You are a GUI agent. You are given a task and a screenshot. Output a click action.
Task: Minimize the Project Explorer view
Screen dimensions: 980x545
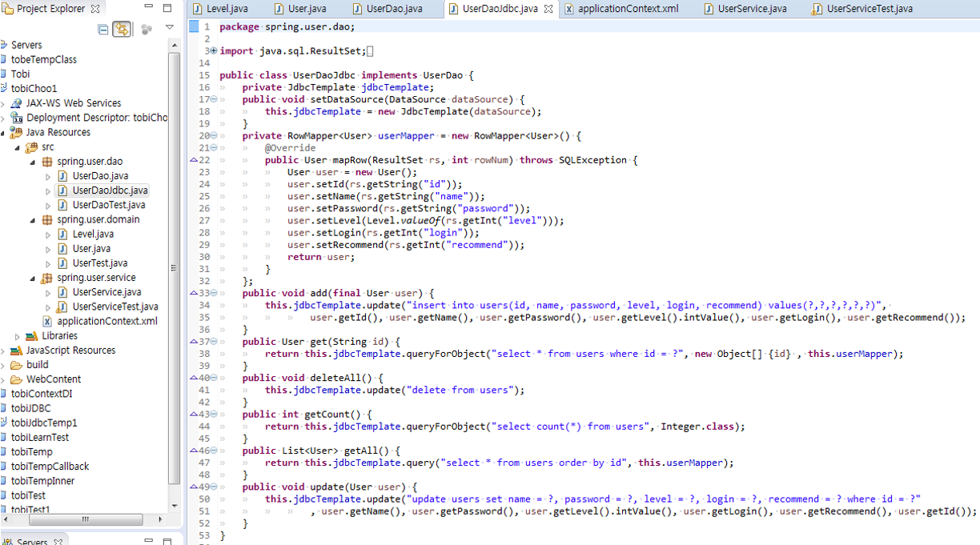click(150, 8)
